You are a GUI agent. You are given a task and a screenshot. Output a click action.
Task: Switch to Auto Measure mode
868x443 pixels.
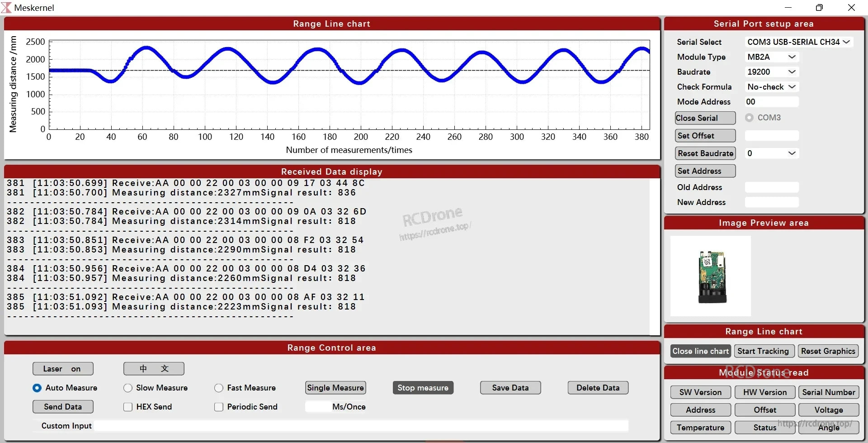[x=37, y=387]
